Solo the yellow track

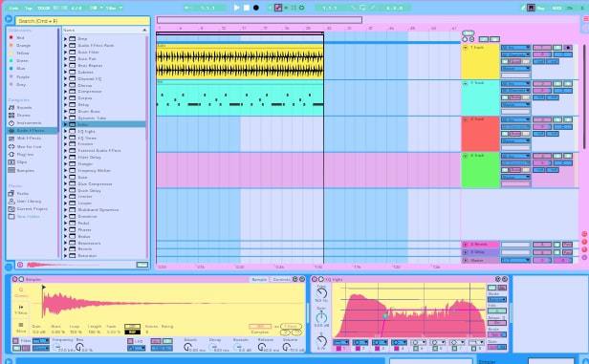(x=557, y=48)
